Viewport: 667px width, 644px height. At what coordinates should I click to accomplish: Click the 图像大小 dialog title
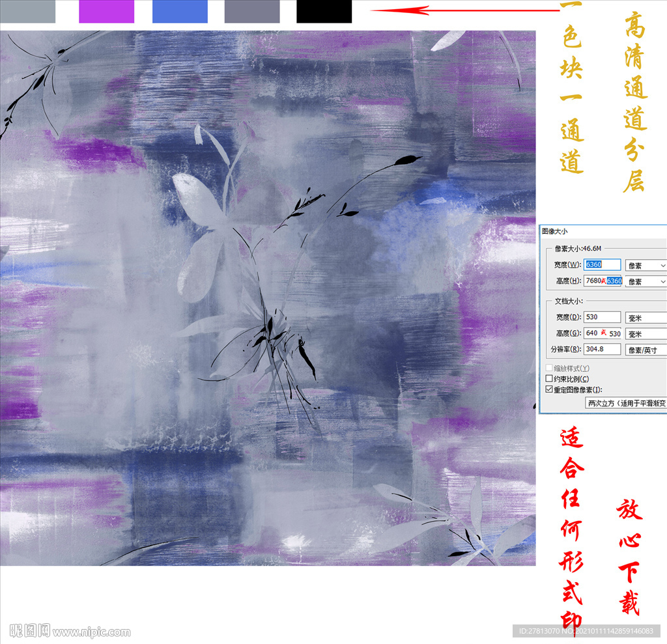(554, 231)
